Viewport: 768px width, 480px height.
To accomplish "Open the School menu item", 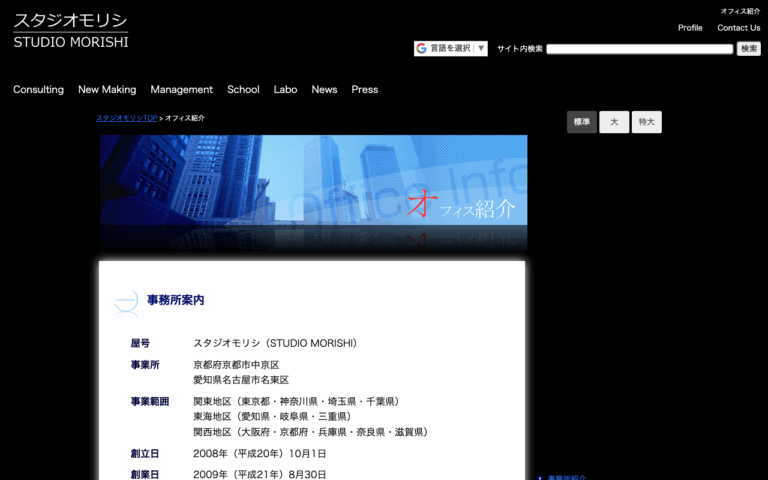I will point(243,90).
